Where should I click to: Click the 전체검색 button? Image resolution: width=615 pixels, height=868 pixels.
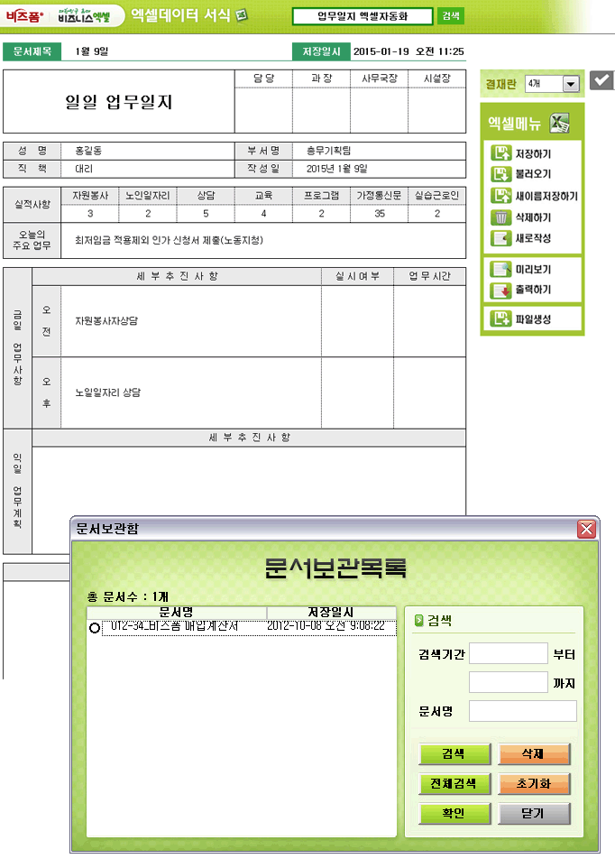click(455, 784)
